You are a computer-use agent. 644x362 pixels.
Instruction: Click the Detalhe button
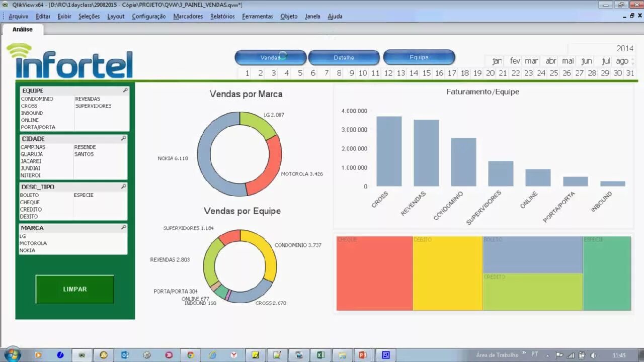[344, 57]
